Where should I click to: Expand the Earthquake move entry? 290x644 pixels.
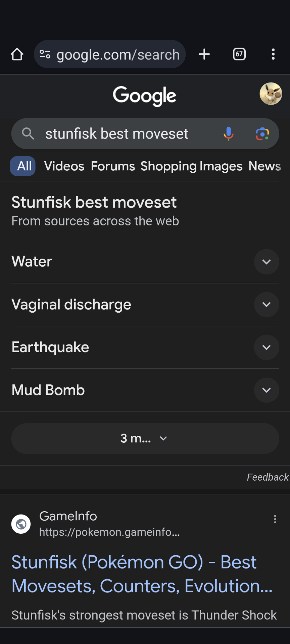pos(266,347)
